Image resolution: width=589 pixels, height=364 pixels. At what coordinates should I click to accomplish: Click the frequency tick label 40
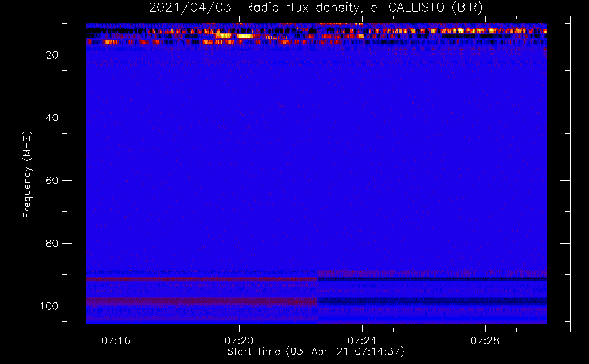pyautogui.click(x=52, y=118)
